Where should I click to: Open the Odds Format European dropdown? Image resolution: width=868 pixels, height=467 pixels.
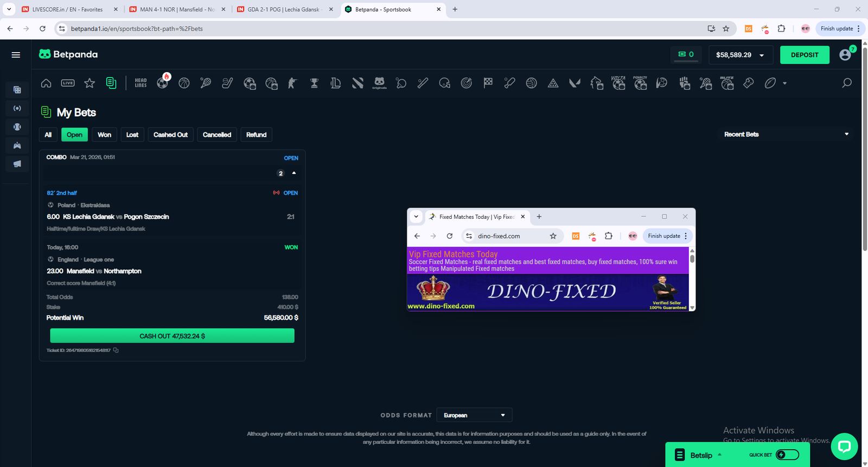474,415
